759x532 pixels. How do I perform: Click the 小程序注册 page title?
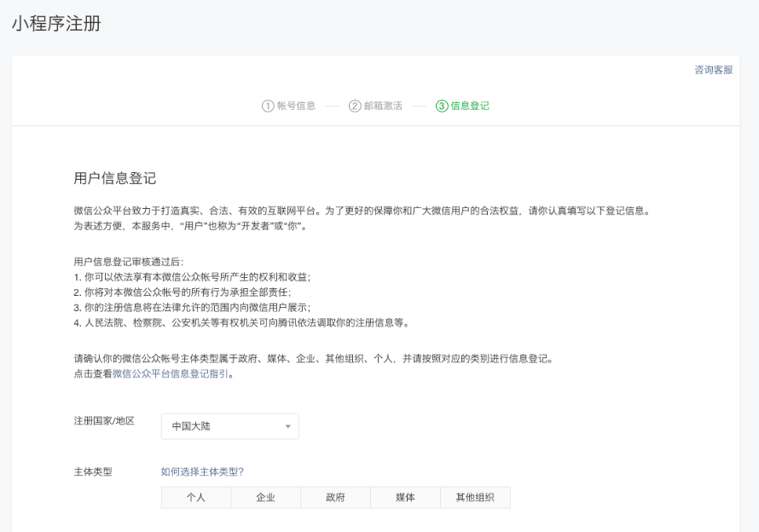[x=56, y=24]
